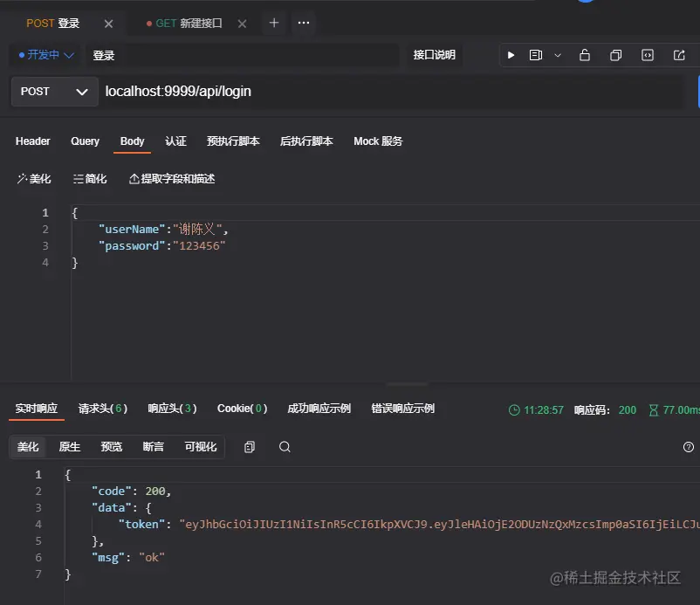Select 原生 raw response view
Viewport: 700px width, 605px height.
click(70, 446)
